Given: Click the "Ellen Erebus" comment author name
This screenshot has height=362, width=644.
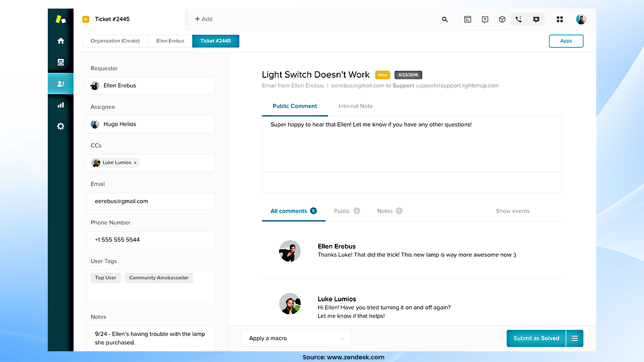Looking at the screenshot, I should coord(336,246).
